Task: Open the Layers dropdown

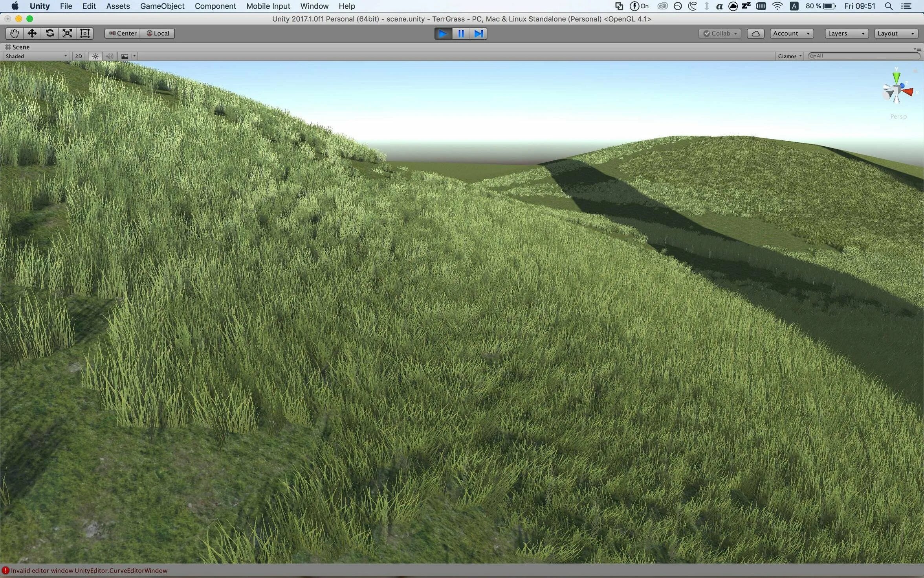Action: click(846, 33)
